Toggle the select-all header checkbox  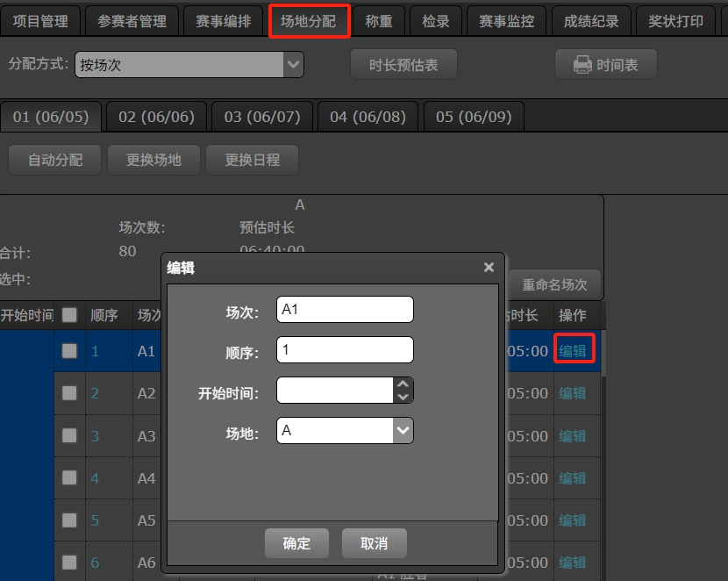pos(69,315)
